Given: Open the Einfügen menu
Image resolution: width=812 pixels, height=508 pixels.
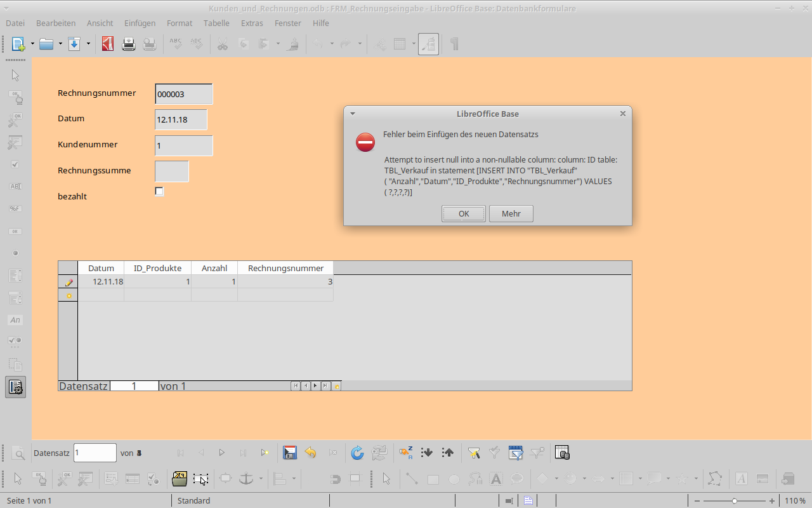Looking at the screenshot, I should tap(140, 23).
